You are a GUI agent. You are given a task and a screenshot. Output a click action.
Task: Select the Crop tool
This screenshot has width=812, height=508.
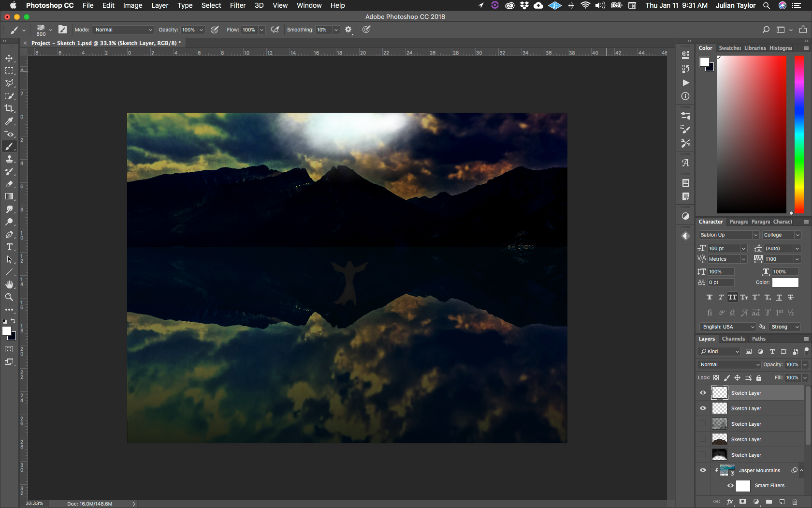click(x=9, y=108)
